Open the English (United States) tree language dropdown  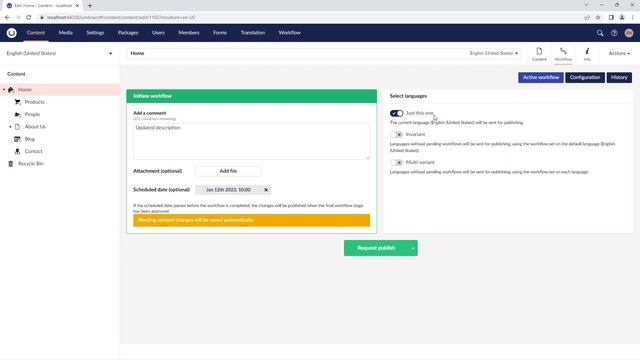point(60,53)
